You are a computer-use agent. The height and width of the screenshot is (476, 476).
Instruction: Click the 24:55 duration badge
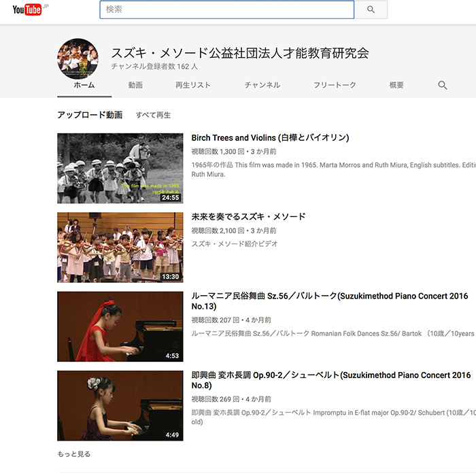click(x=170, y=198)
